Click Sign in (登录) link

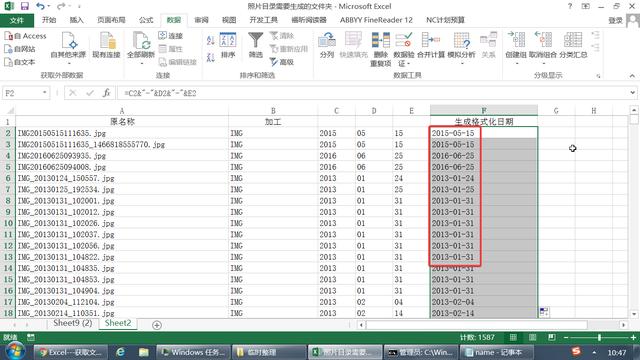click(x=615, y=20)
